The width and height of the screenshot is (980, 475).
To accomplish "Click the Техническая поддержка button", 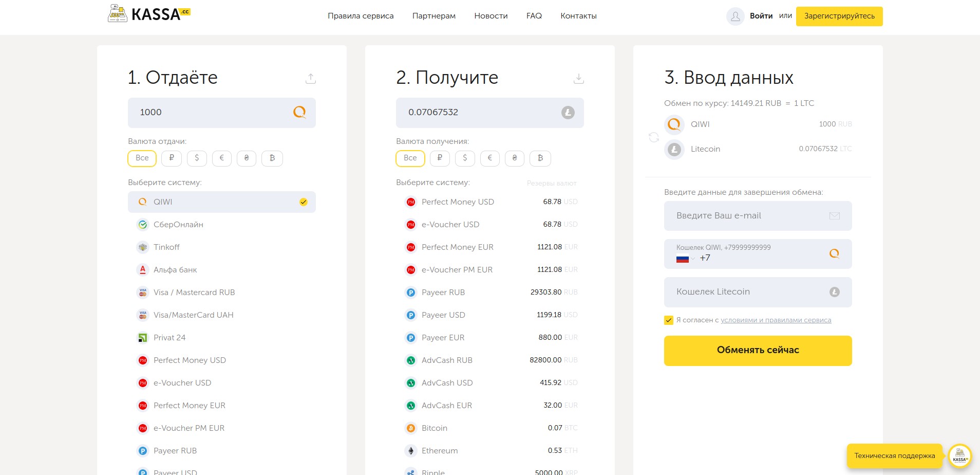I will [895, 456].
